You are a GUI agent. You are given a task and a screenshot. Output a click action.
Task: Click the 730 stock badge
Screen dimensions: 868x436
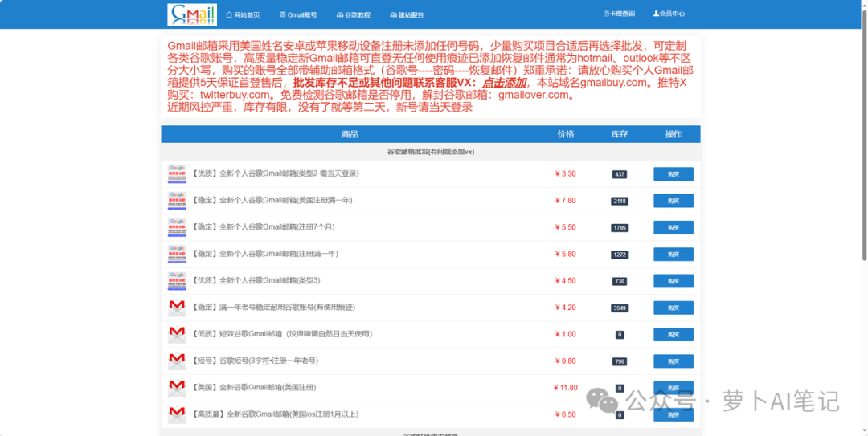click(620, 281)
